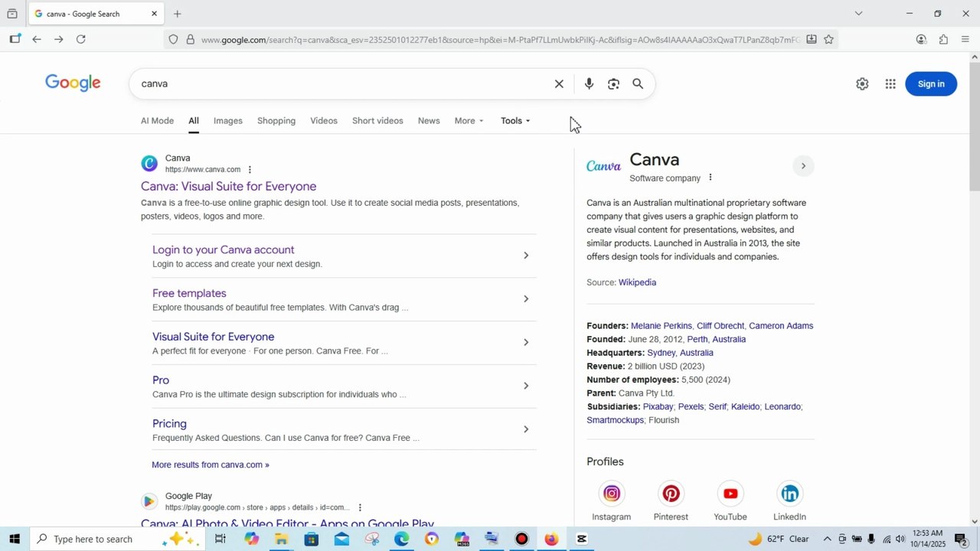
Task: Switch to the Shopping tab
Action: pyautogui.click(x=276, y=121)
